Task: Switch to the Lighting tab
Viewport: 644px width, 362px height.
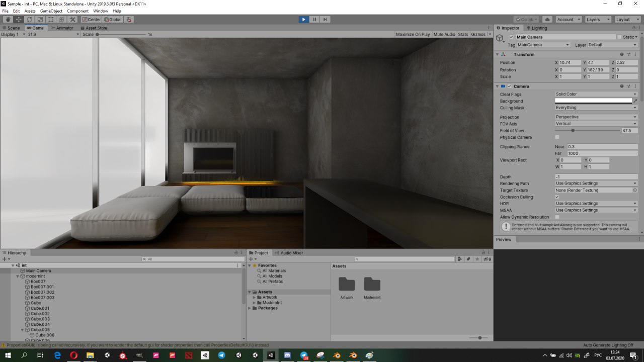Action: [536, 28]
